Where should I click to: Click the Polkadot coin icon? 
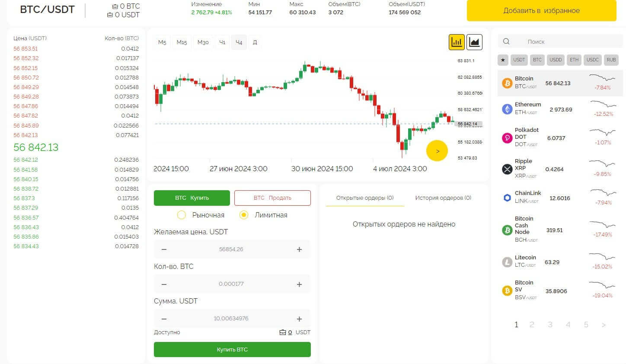(507, 138)
